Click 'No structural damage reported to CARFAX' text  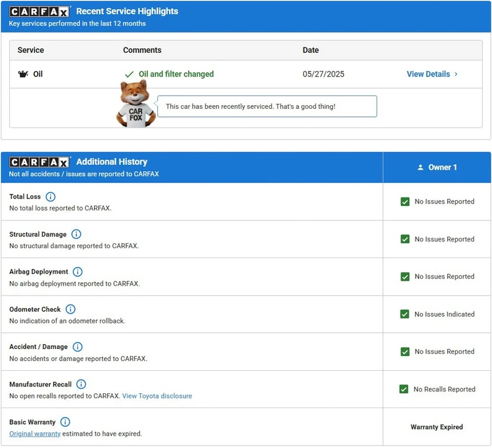coord(74,246)
